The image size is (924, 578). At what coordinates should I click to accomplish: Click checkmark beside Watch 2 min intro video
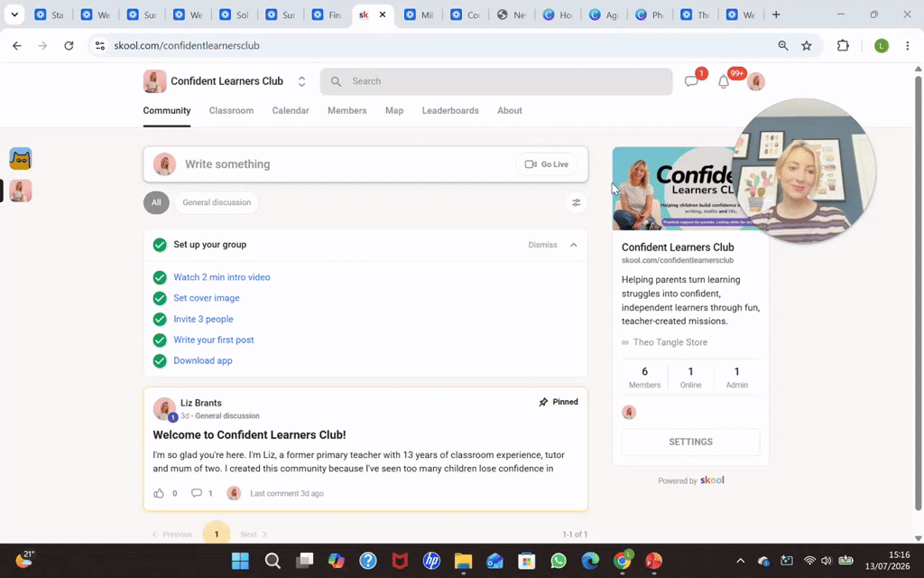tap(160, 277)
